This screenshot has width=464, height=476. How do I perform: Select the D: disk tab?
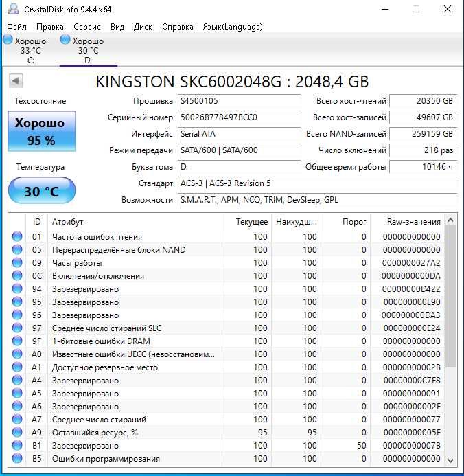click(x=88, y=50)
